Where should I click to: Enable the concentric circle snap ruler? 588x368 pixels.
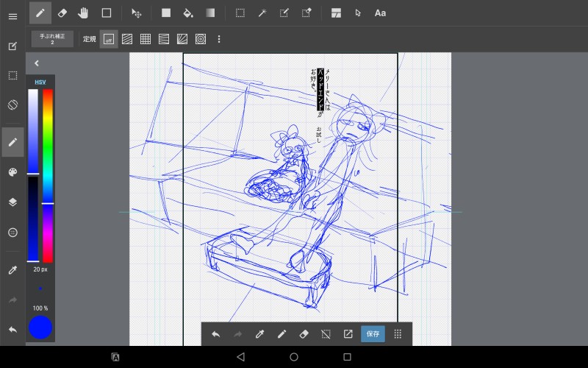201,39
